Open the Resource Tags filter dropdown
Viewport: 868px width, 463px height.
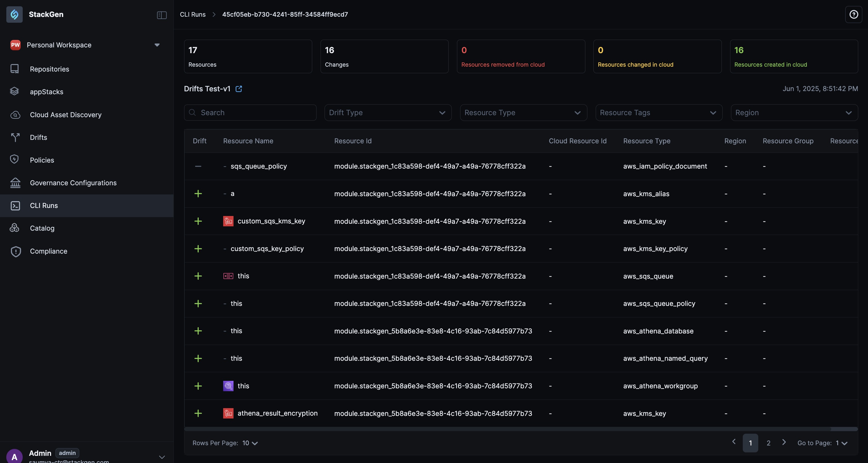(659, 113)
